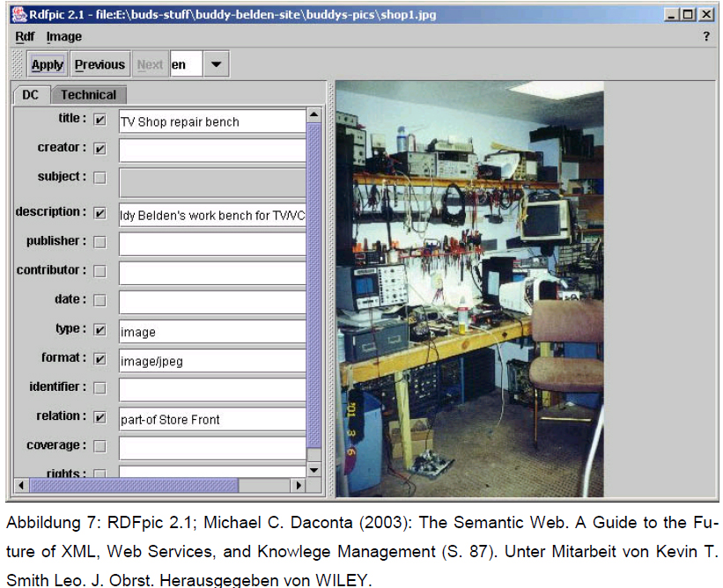Open the Rdf menu

pyautogui.click(x=25, y=37)
